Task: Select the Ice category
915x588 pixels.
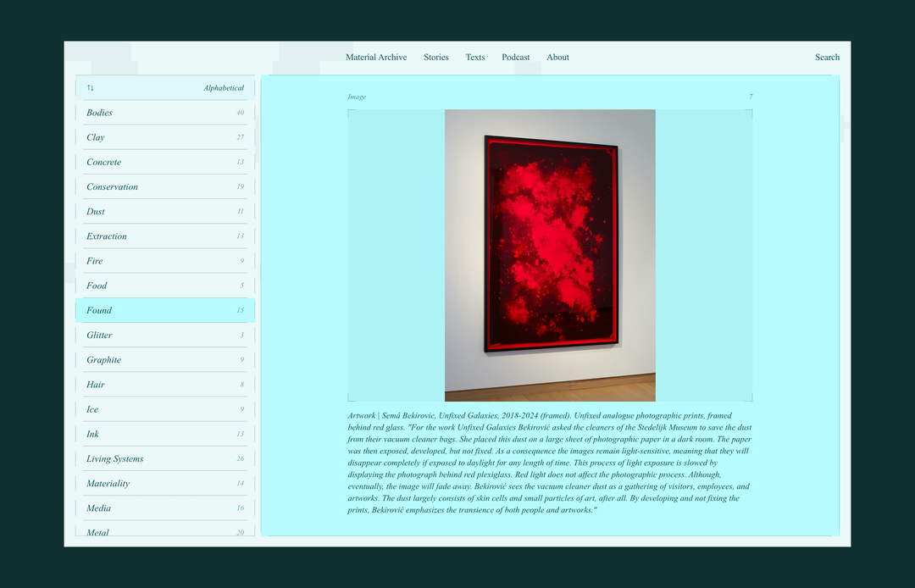Action: tap(165, 409)
